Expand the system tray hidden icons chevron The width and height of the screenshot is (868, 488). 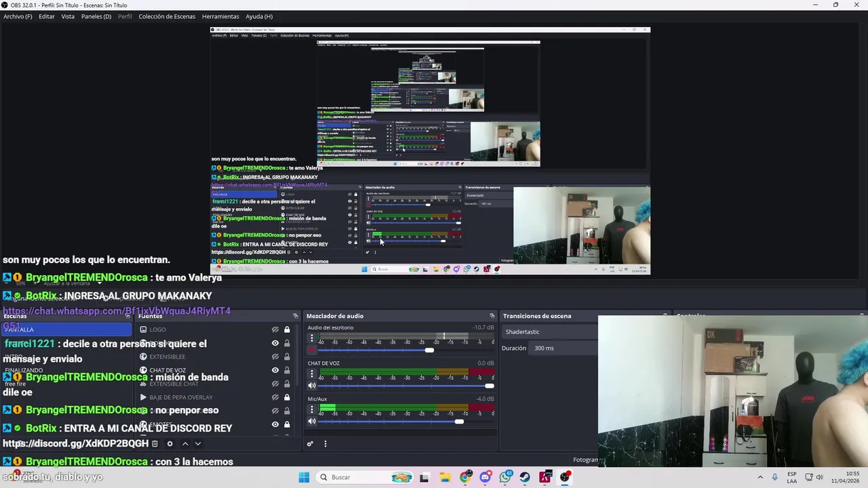[759, 477]
